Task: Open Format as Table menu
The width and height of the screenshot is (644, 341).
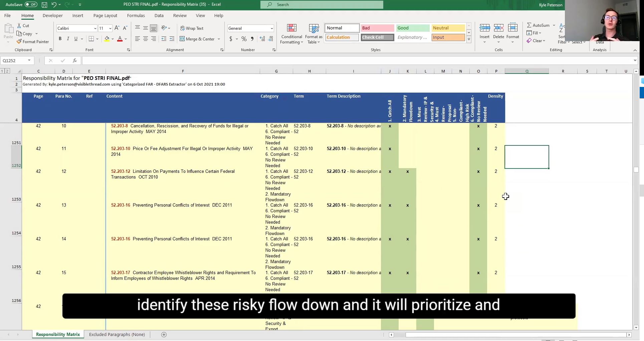Action: [313, 34]
